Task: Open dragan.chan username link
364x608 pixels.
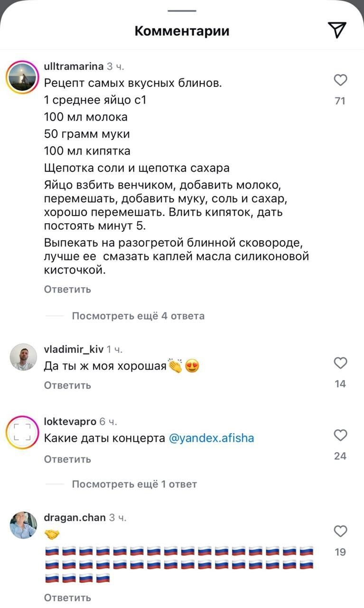Action: point(75,517)
